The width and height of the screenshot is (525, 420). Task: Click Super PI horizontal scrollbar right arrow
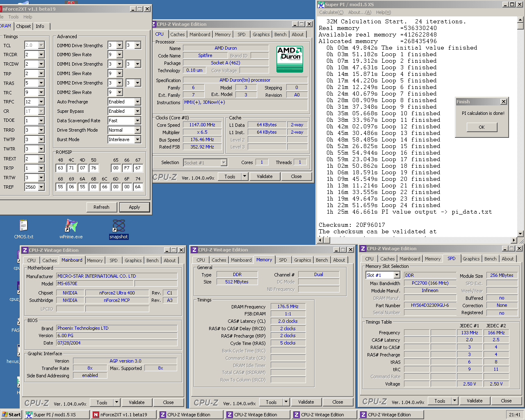514,240
